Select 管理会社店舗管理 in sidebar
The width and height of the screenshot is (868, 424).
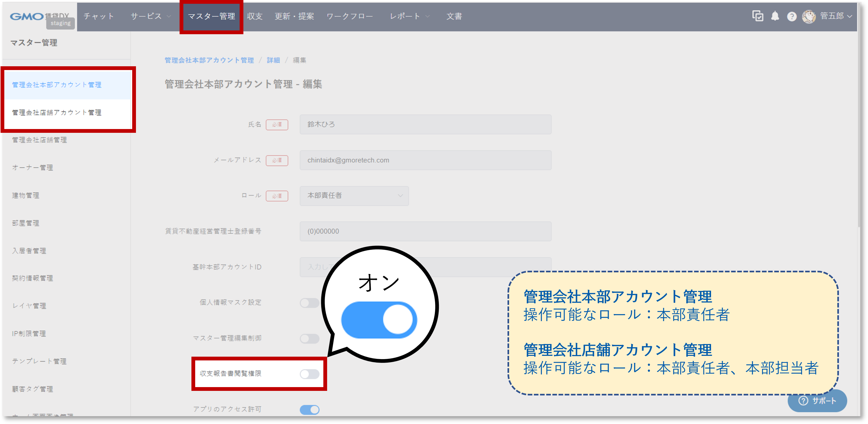[39, 140]
